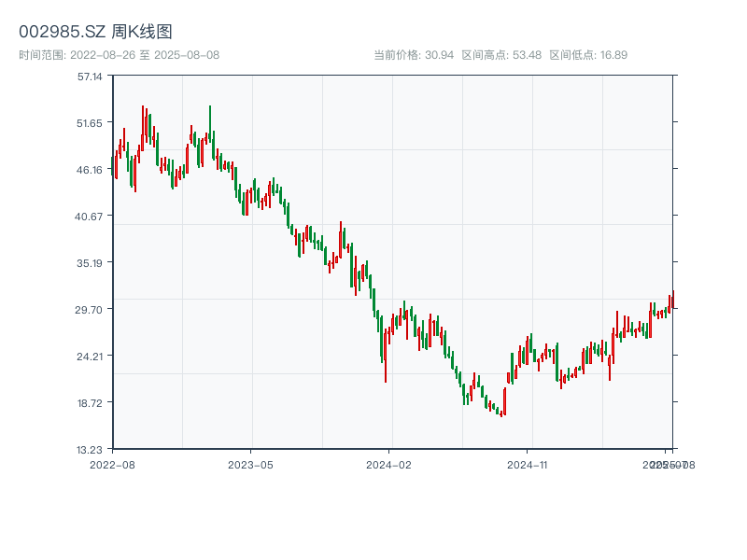Click the 区间高点 53.48 label
Image resolution: width=747 pixels, height=560 pixels.
click(x=501, y=55)
